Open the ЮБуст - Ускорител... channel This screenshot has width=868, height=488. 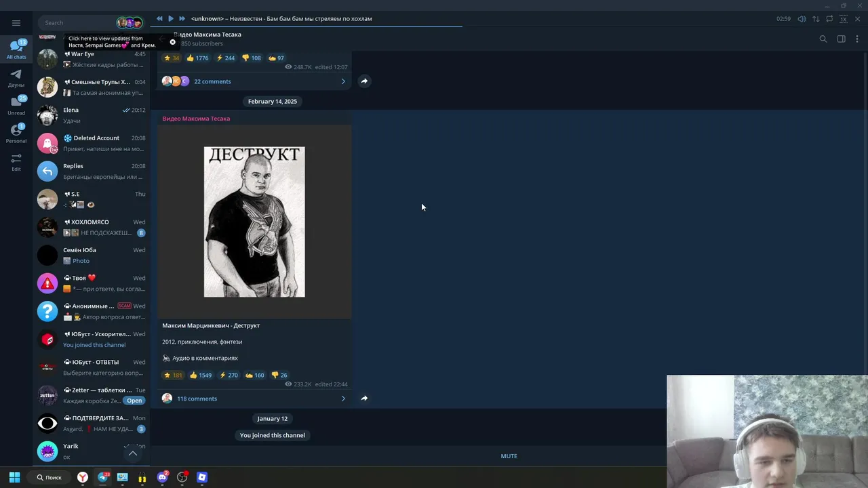(92, 339)
